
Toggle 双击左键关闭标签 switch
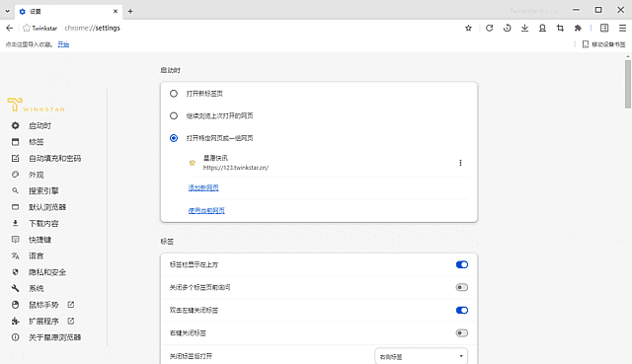coord(462,310)
